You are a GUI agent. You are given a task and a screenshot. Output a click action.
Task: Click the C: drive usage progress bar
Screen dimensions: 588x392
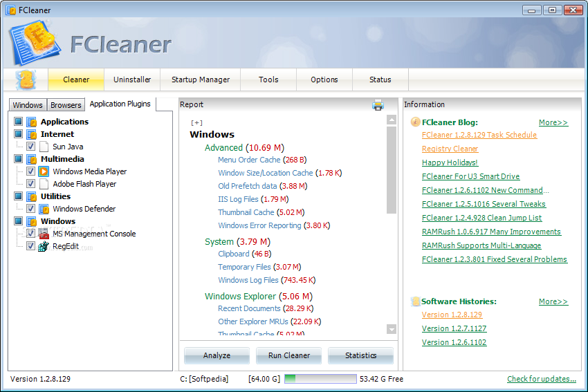320,379
